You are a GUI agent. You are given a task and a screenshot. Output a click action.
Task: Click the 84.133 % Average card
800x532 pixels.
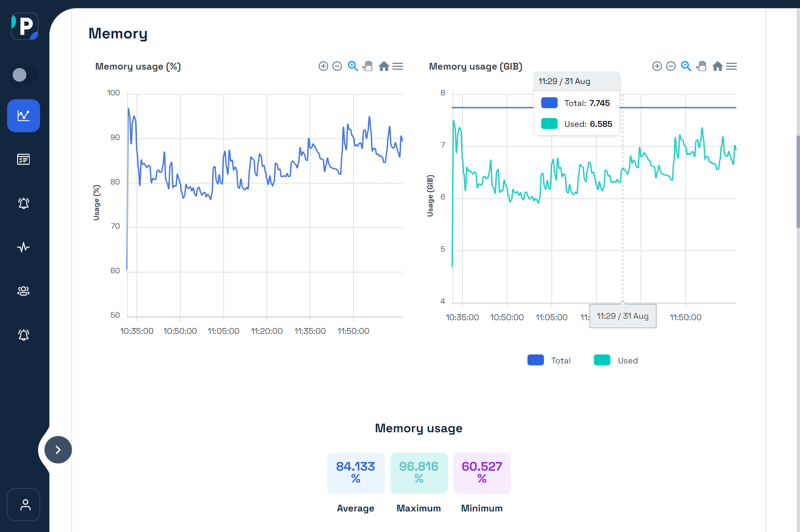pos(356,473)
